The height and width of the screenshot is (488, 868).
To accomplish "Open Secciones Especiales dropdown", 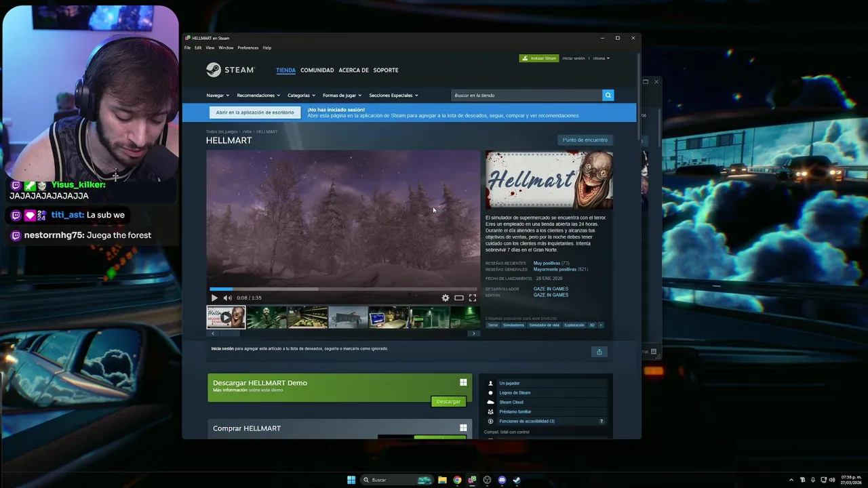I will (393, 96).
